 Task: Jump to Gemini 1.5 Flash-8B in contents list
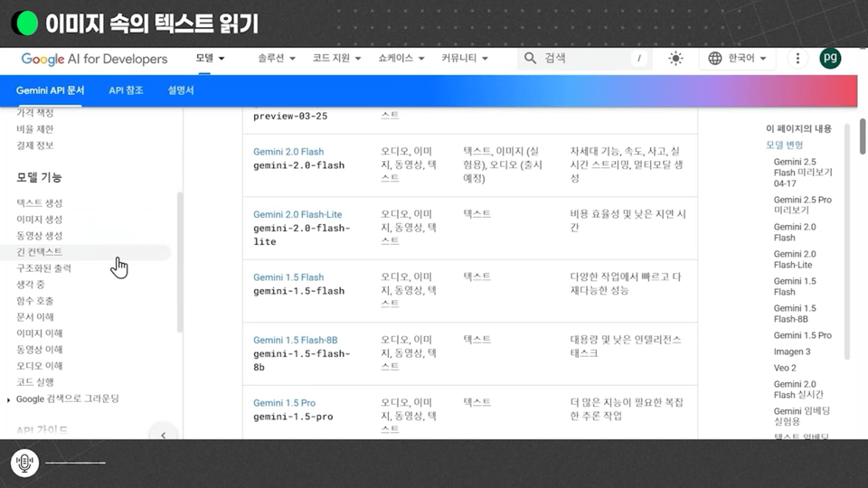click(x=795, y=314)
